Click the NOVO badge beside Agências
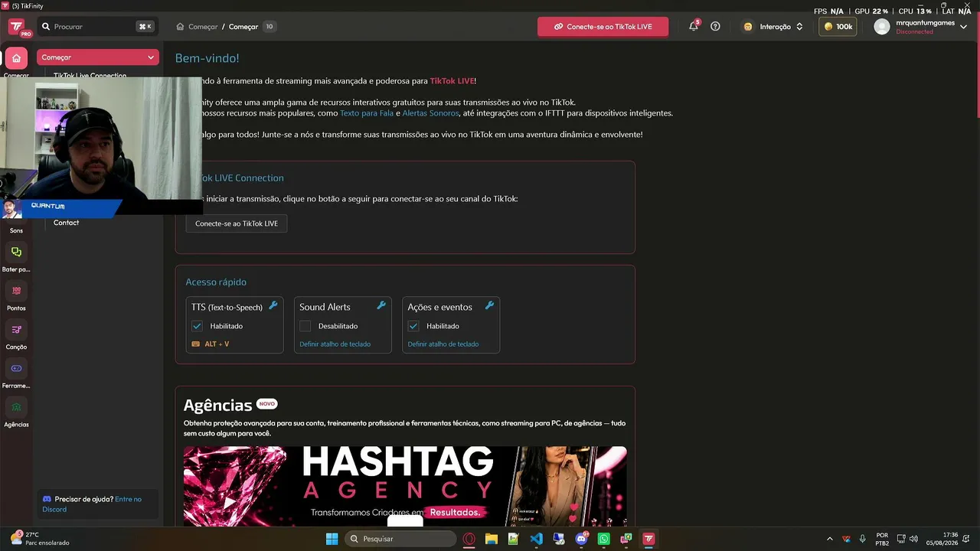Viewport: 980px width, 551px height. coord(266,403)
